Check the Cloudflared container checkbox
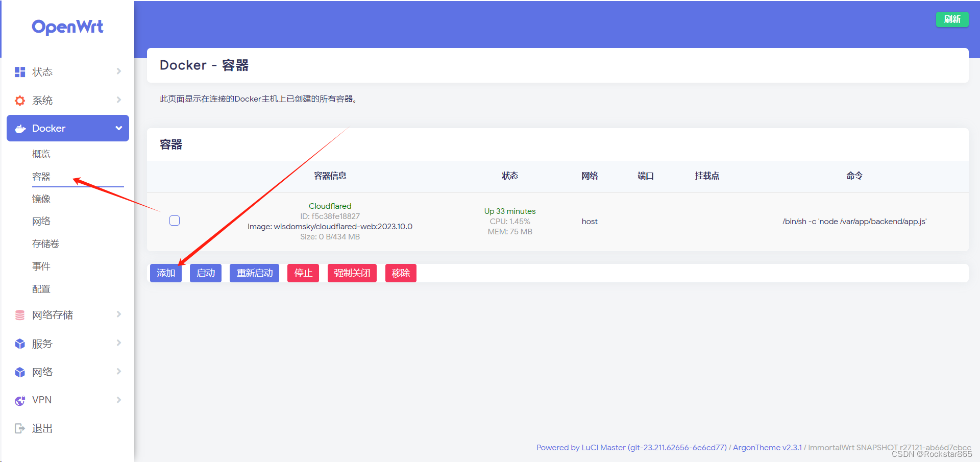Screen dimensions: 980x462 point(174,220)
